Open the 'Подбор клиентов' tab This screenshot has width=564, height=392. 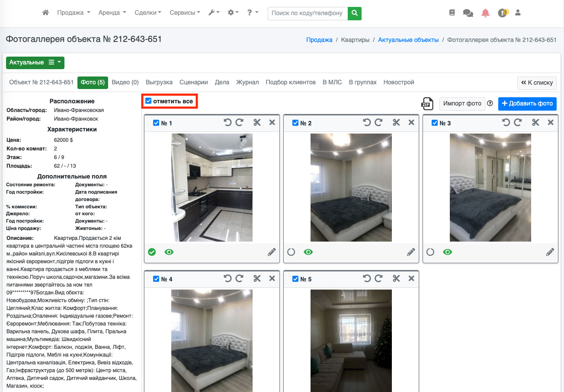click(x=291, y=82)
